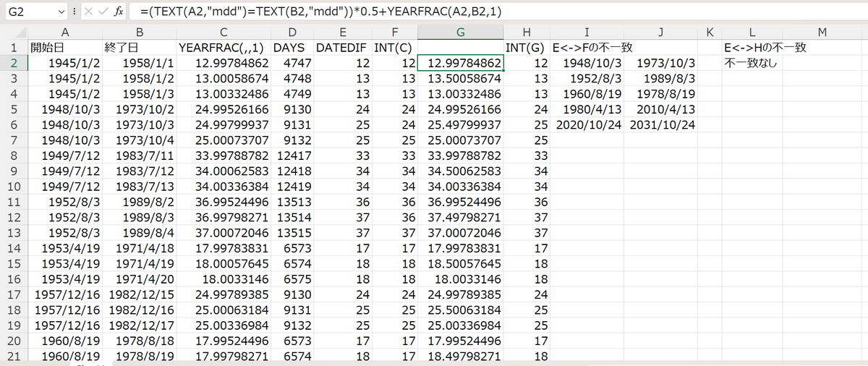
Task: Select row 10 header
Action: (x=14, y=187)
